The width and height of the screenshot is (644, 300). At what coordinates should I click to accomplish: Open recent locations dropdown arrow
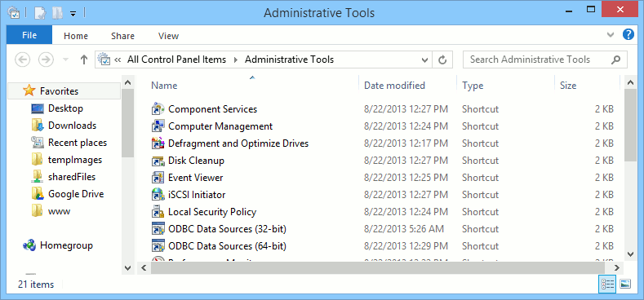[65, 60]
